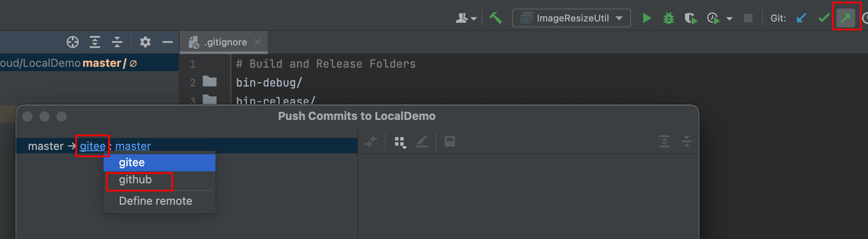
Task: Click the green Run play button
Action: click(x=647, y=18)
